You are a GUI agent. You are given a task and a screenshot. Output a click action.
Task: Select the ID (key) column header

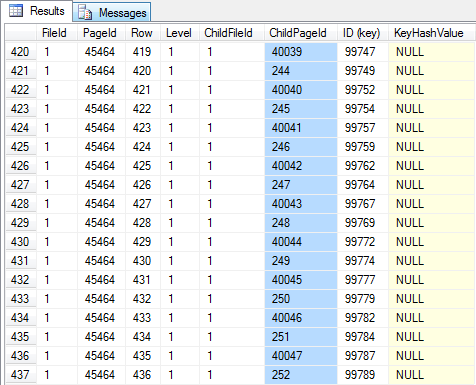363,33
